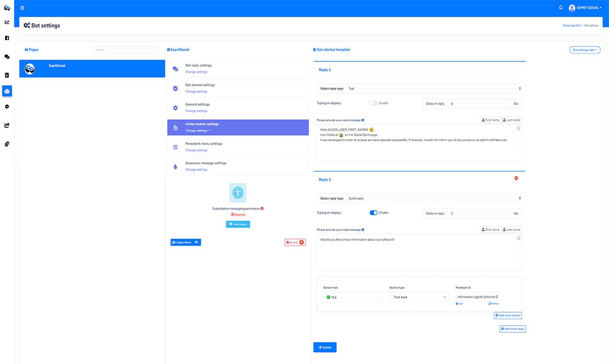Open the contact book sidebar icon
Screen dimensions: 609x364
(7, 75)
